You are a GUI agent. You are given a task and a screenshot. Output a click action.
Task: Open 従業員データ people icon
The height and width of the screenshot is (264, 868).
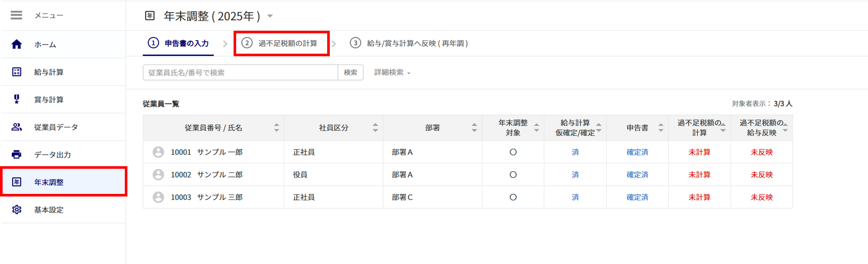coord(16,127)
